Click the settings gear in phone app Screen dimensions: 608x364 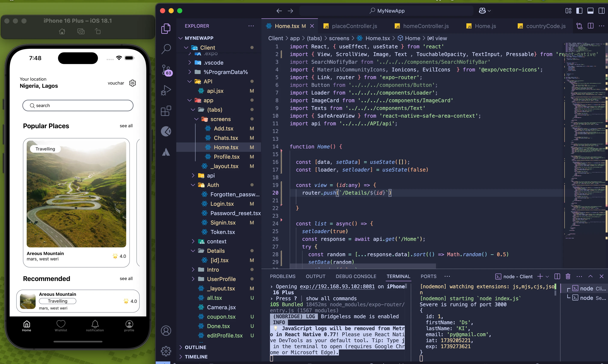pyautogui.click(x=132, y=83)
